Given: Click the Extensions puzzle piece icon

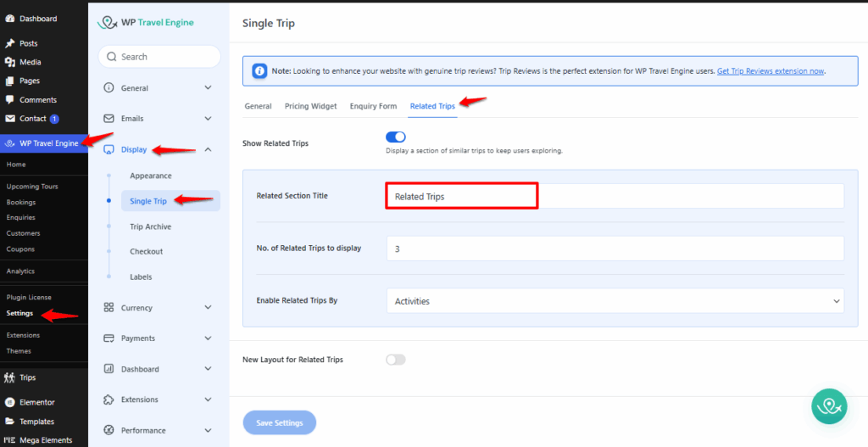Looking at the screenshot, I should click(108, 400).
